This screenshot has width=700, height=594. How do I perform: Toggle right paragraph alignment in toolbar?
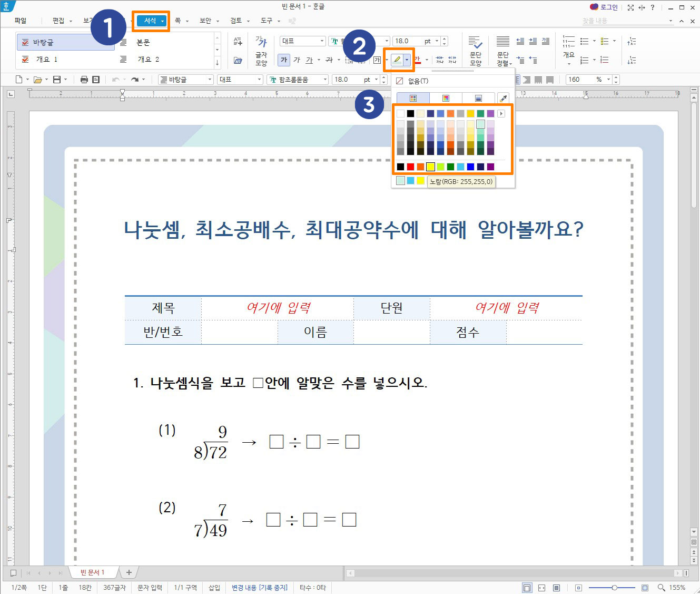click(527, 80)
